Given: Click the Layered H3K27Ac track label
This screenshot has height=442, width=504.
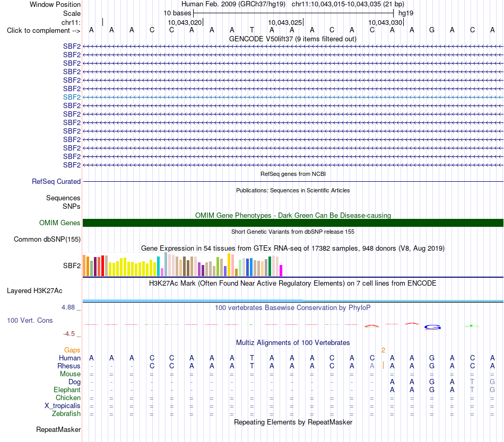Looking at the screenshot, I should pyautogui.click(x=34, y=291).
